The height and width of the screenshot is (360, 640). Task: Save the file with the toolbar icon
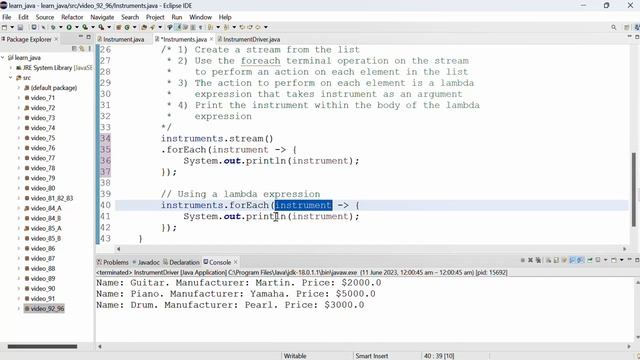point(20,27)
